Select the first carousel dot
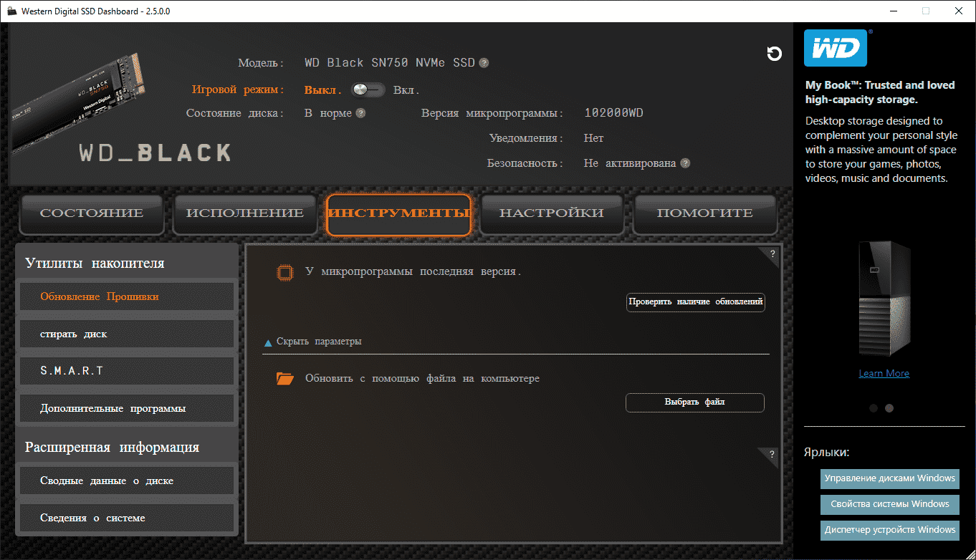 (874, 408)
